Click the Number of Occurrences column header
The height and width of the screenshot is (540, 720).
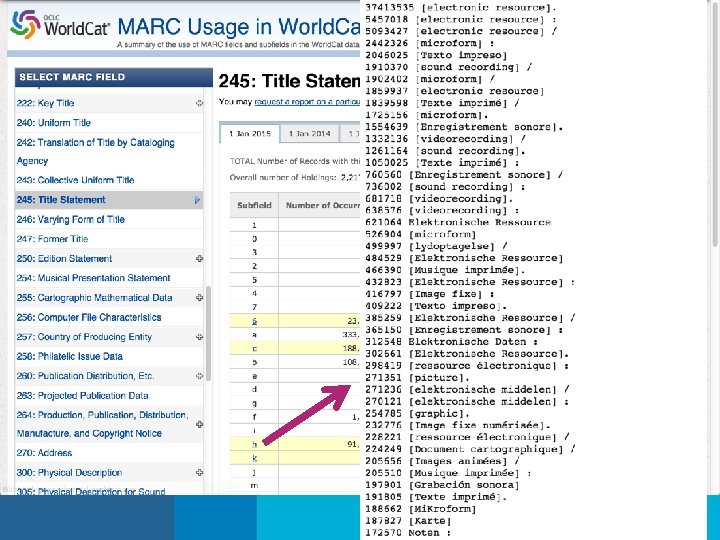[320, 205]
